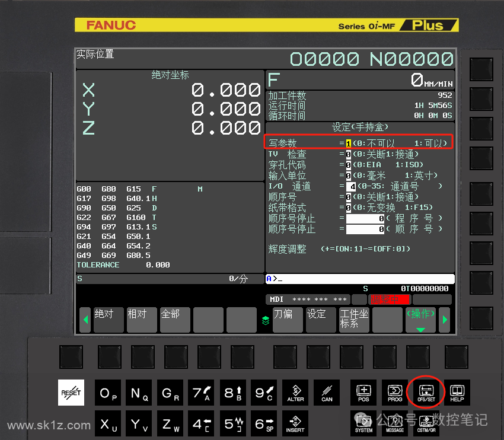Image resolution: width=504 pixels, height=440 pixels.
Task: Click the 顺序号停止 顺序号 input field
Action: tap(365, 229)
